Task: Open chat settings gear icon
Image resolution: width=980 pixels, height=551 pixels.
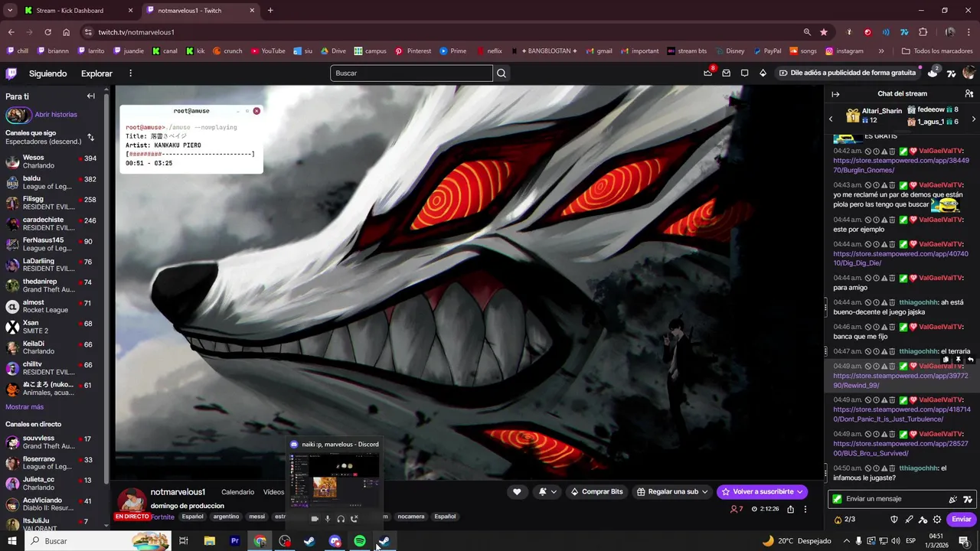Action: 937,520
